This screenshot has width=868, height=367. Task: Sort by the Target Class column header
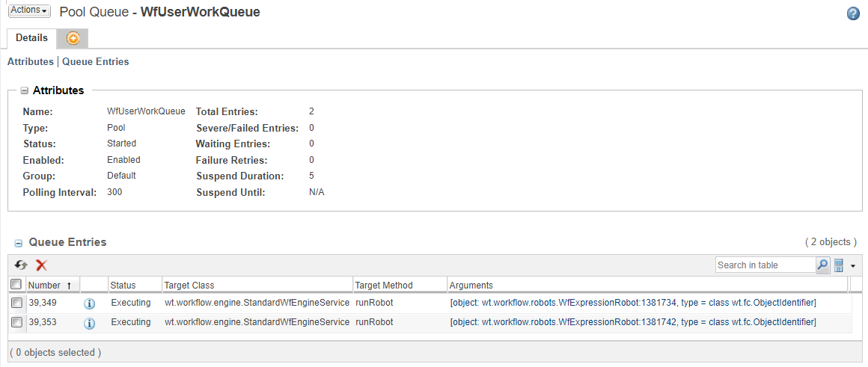click(x=257, y=286)
